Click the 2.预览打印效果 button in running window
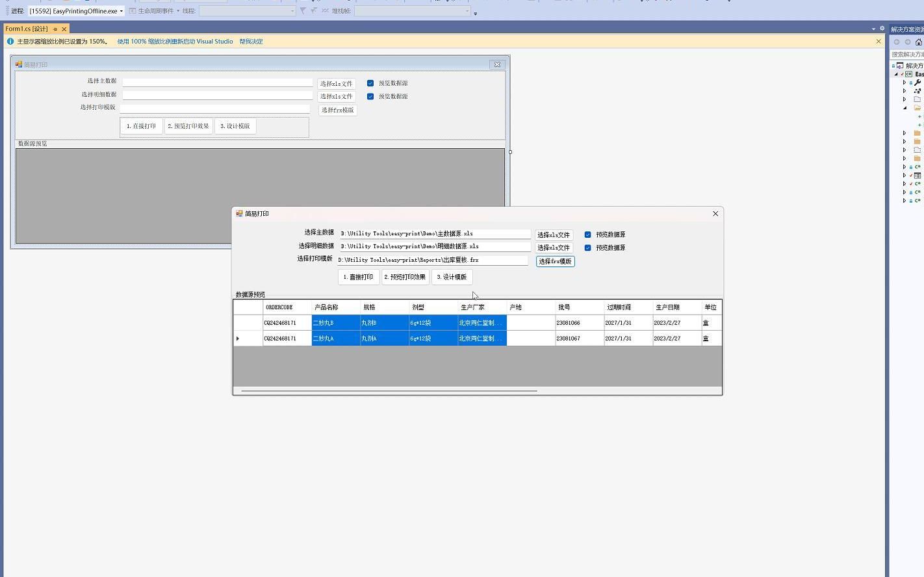 point(405,277)
